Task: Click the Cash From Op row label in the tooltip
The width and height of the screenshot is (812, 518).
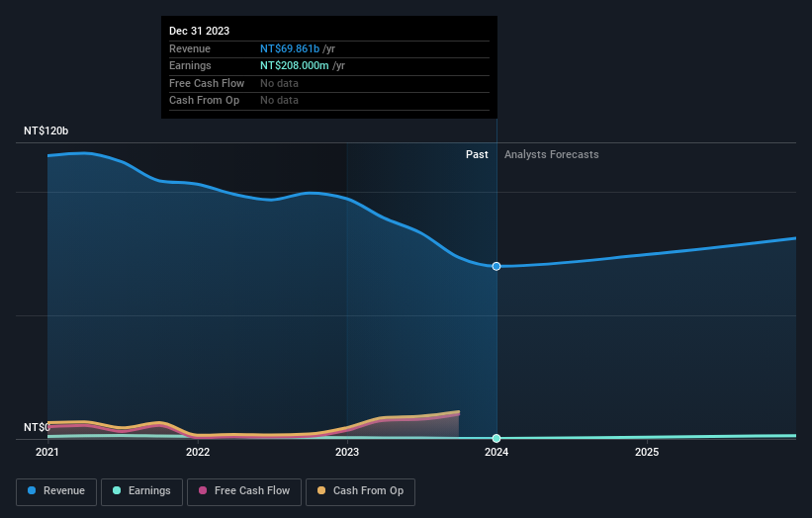Action: coord(204,101)
